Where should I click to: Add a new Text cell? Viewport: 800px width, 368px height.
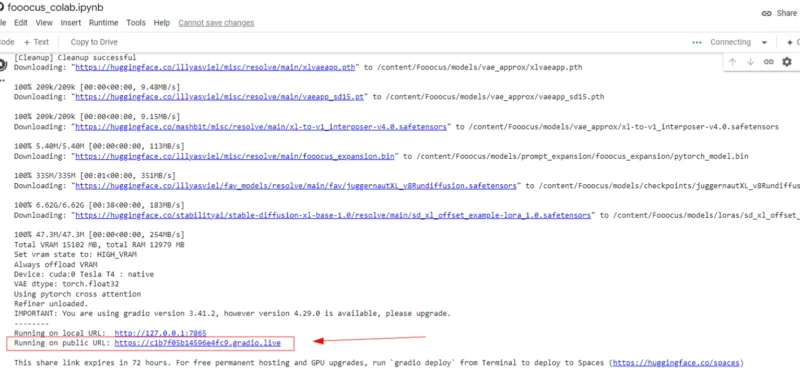[x=36, y=42]
